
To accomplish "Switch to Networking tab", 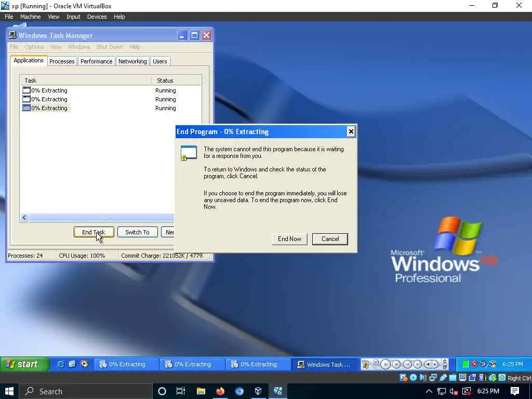I will (x=132, y=61).
